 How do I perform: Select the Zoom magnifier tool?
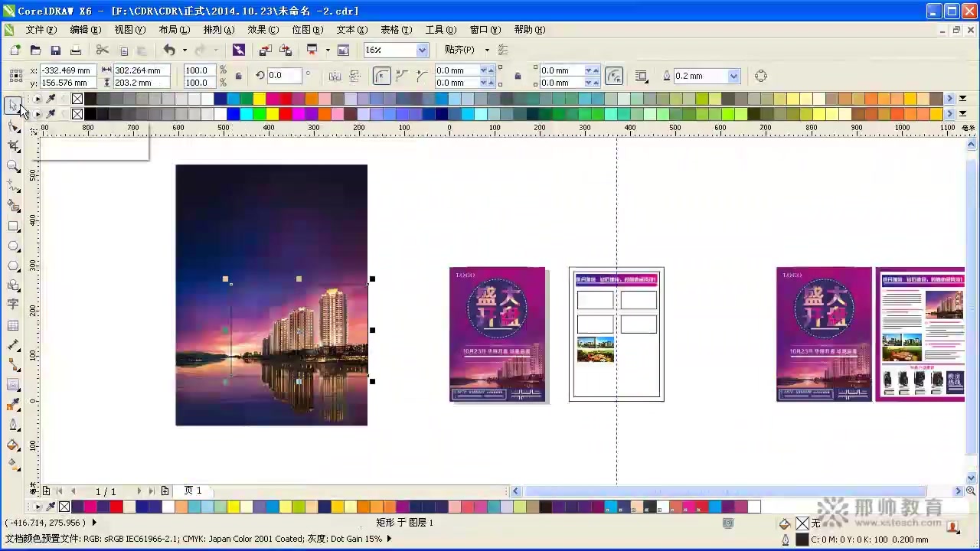13,165
